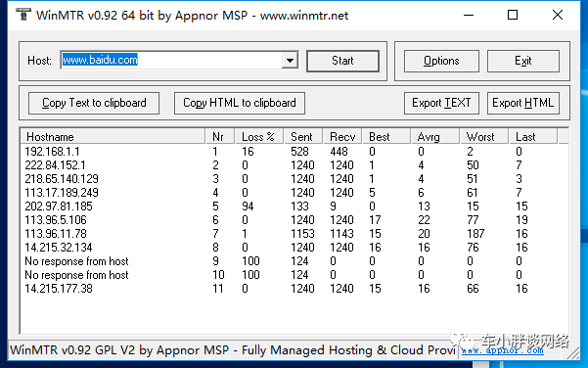Select the Nr column header
The width and height of the screenshot is (588, 368).
[220, 137]
